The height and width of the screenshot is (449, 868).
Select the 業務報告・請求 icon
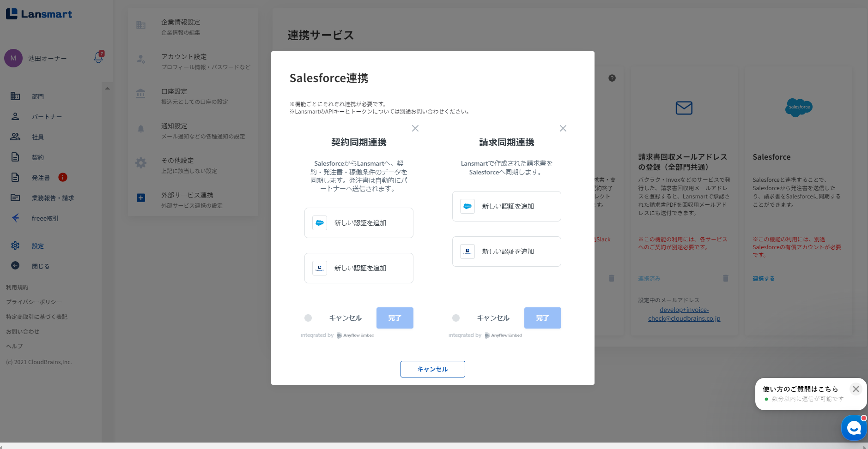15,198
